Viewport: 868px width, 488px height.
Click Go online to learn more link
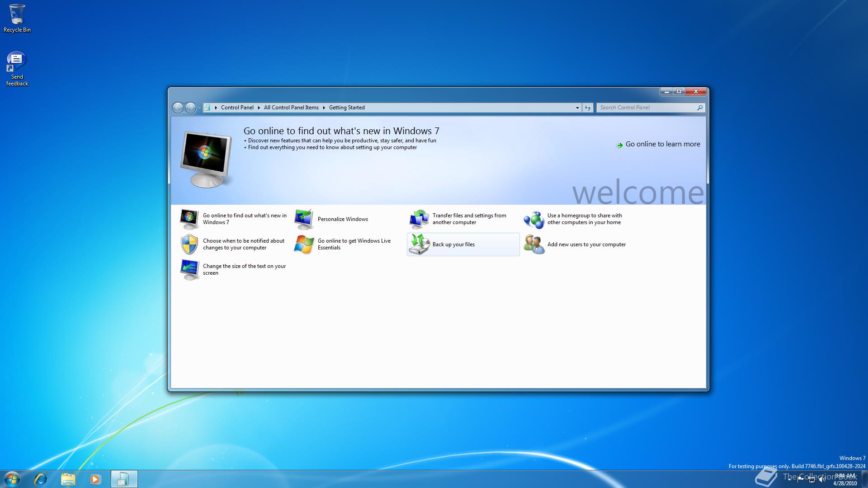pyautogui.click(x=662, y=144)
